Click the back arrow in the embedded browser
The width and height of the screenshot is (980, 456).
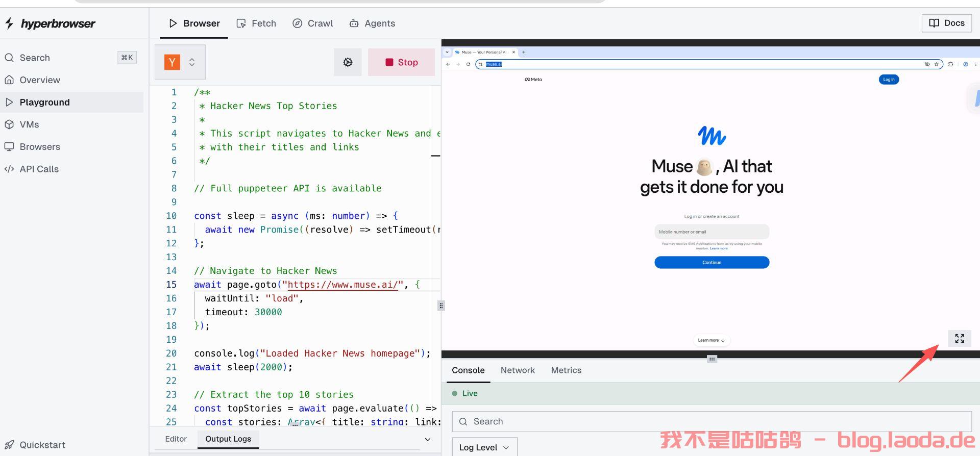click(448, 64)
